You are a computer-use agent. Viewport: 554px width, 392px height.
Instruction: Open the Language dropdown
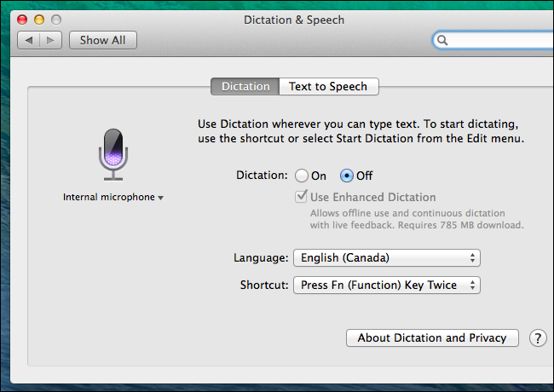(386, 257)
